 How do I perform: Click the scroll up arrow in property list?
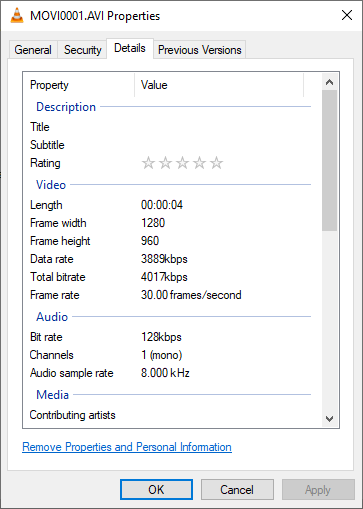click(x=329, y=82)
